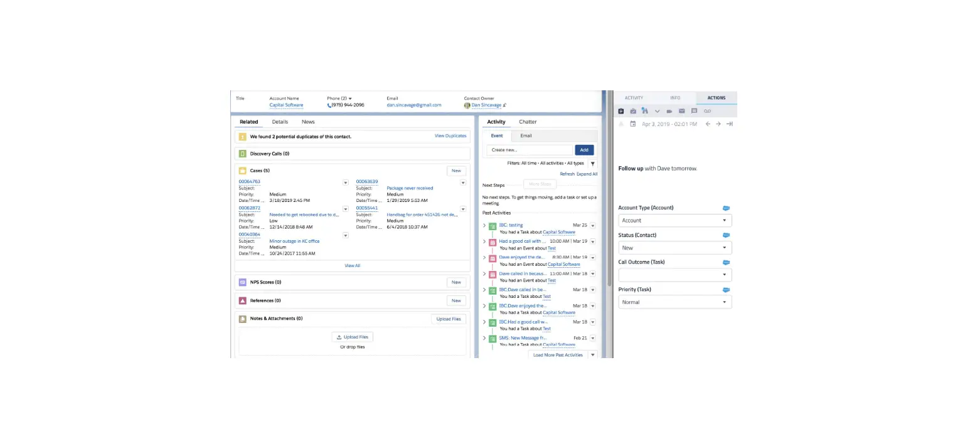The height and width of the screenshot is (444, 980).
Task: Select the ACTIONS tab in side panel
Action: click(x=716, y=98)
